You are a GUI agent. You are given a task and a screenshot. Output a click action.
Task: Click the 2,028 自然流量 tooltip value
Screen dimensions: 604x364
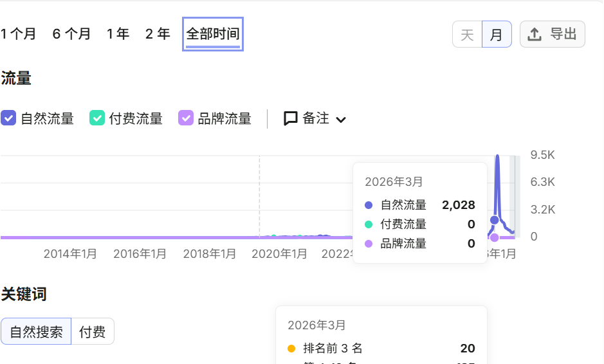(x=459, y=205)
